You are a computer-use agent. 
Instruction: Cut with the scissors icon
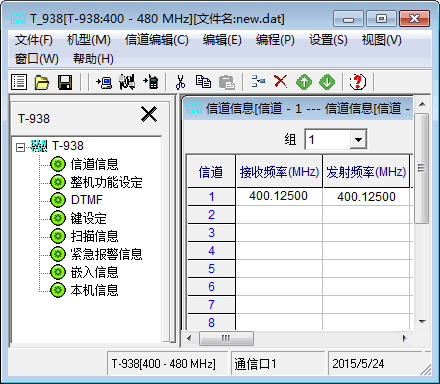pos(180,82)
